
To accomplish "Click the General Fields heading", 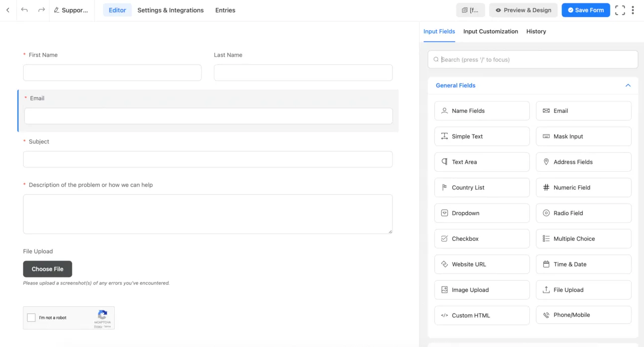I will (455, 86).
